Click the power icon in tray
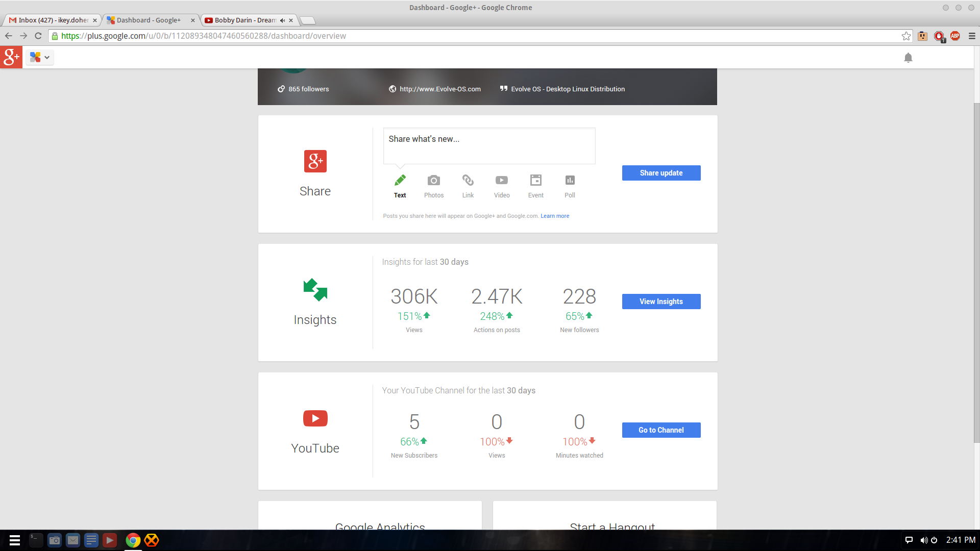 (x=934, y=540)
